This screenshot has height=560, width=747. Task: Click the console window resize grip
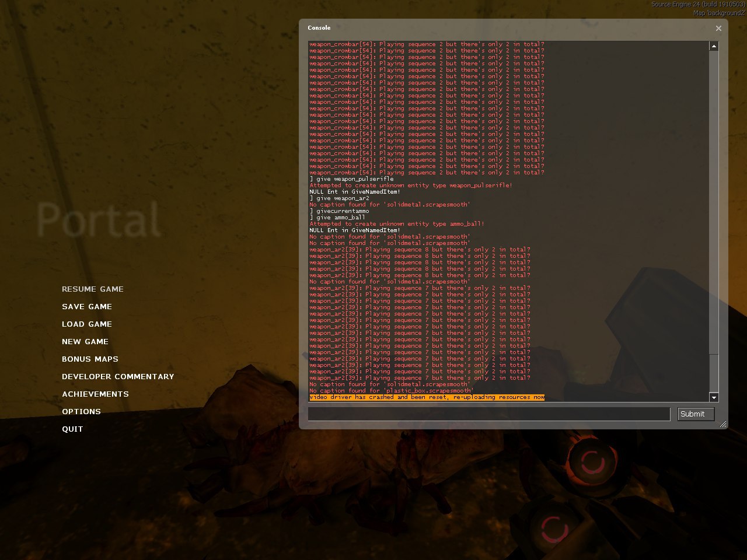pos(723,424)
